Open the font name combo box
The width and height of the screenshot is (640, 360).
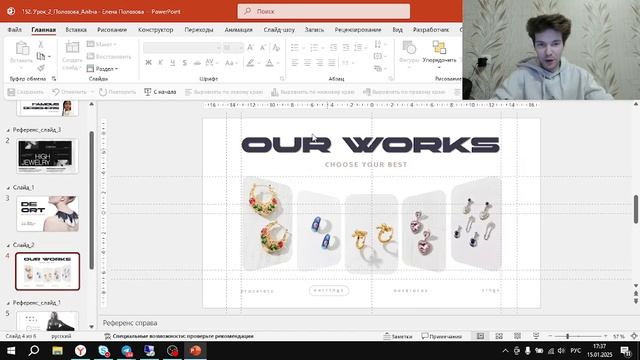[x=182, y=48]
